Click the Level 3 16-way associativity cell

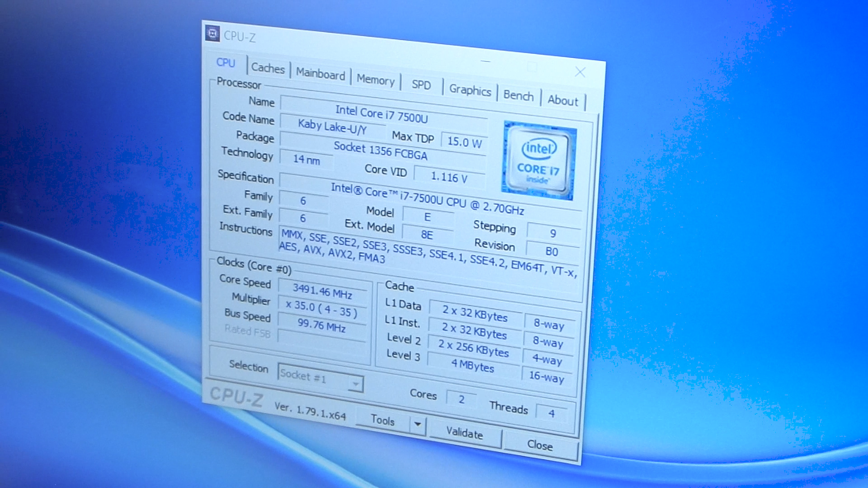[547, 376]
